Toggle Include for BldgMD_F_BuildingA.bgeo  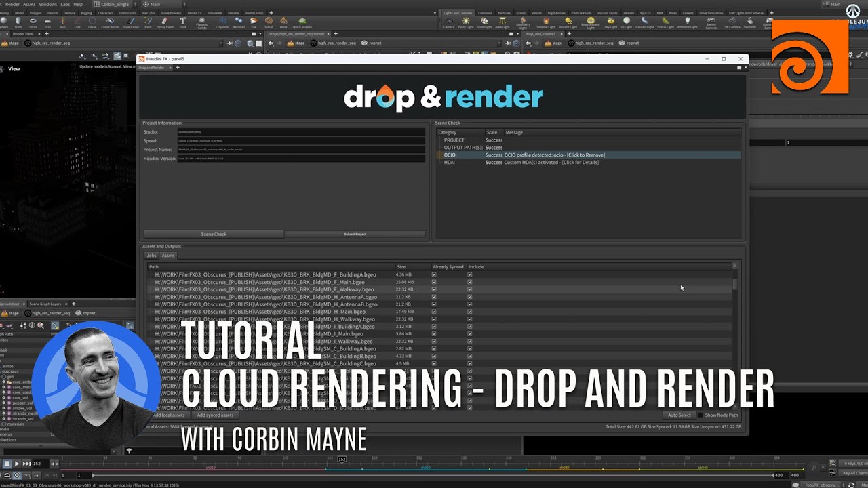tap(470, 274)
